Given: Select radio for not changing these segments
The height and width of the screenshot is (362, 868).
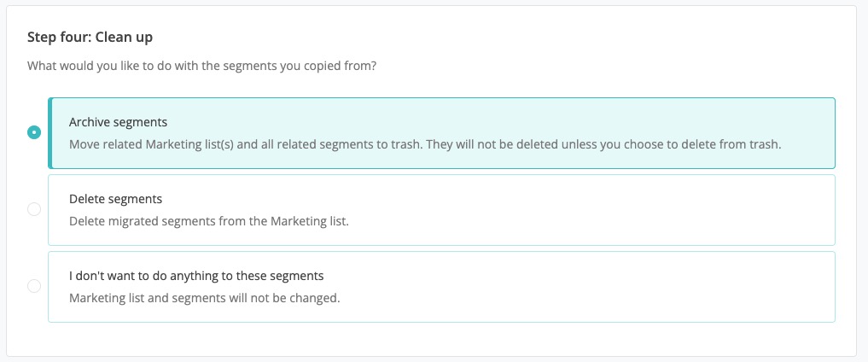Looking at the screenshot, I should click(x=34, y=286).
